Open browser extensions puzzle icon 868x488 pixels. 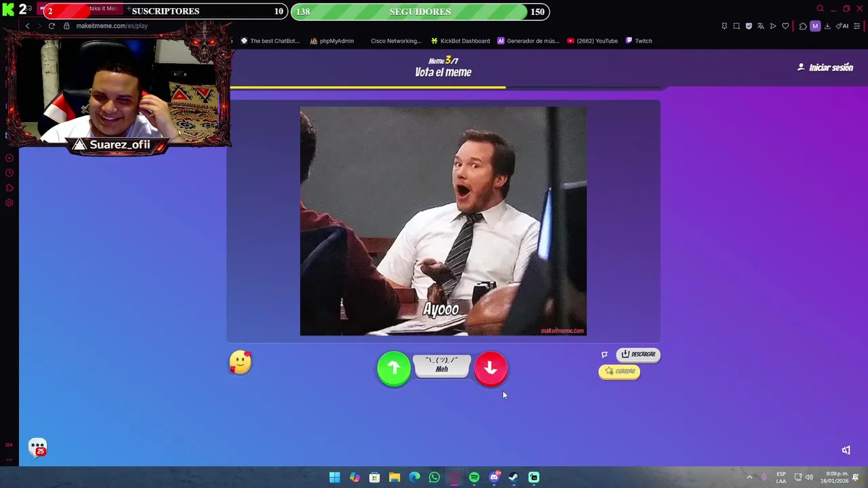click(x=803, y=26)
